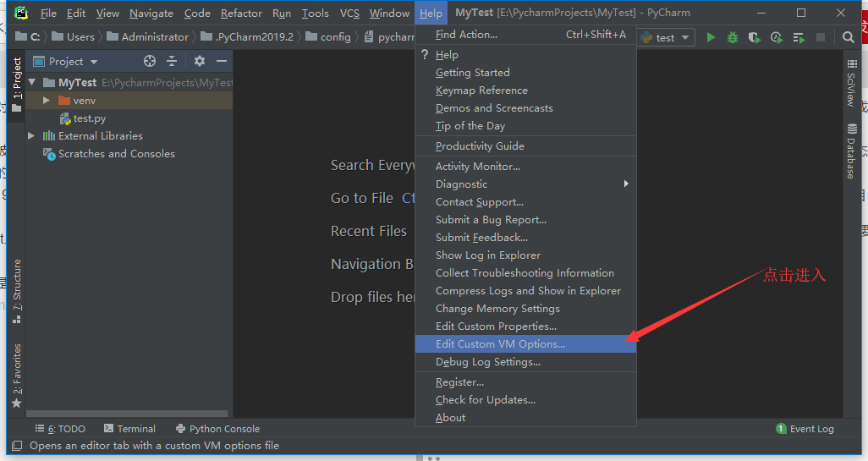Click the Locate current file crosshair icon
Viewport: 868px width, 461px height.
[150, 61]
